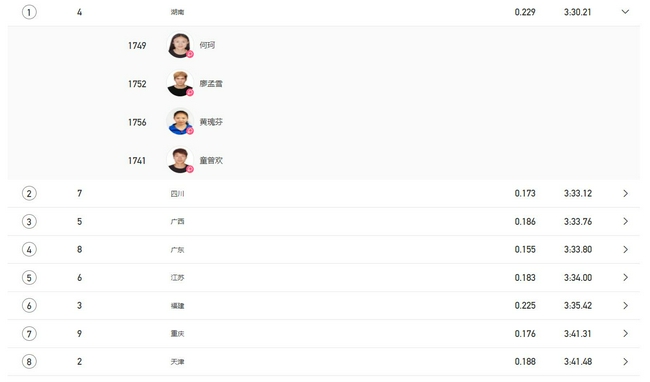
Task: Expand the 重庆 row with 3:41.31
Action: pyautogui.click(x=625, y=334)
